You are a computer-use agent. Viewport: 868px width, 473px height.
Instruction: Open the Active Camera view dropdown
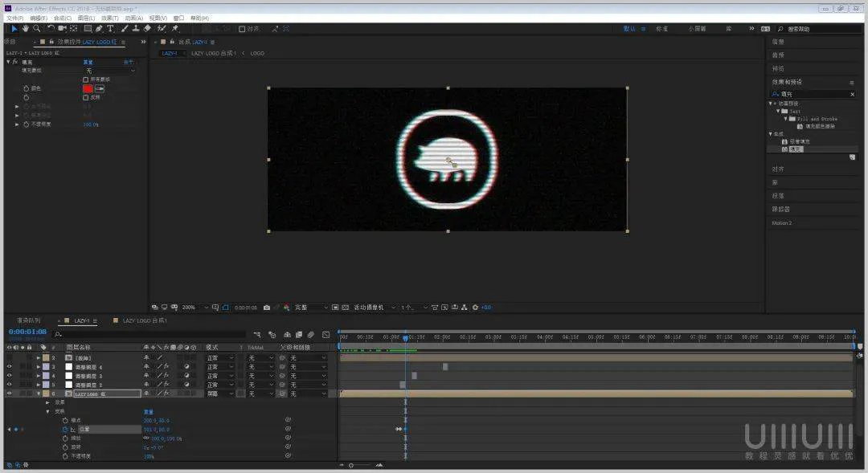click(375, 308)
